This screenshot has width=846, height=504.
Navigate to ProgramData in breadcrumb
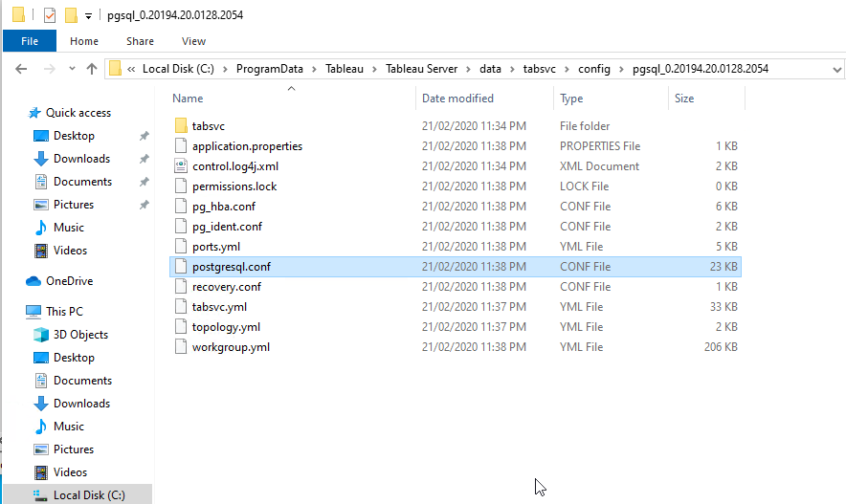tap(269, 69)
